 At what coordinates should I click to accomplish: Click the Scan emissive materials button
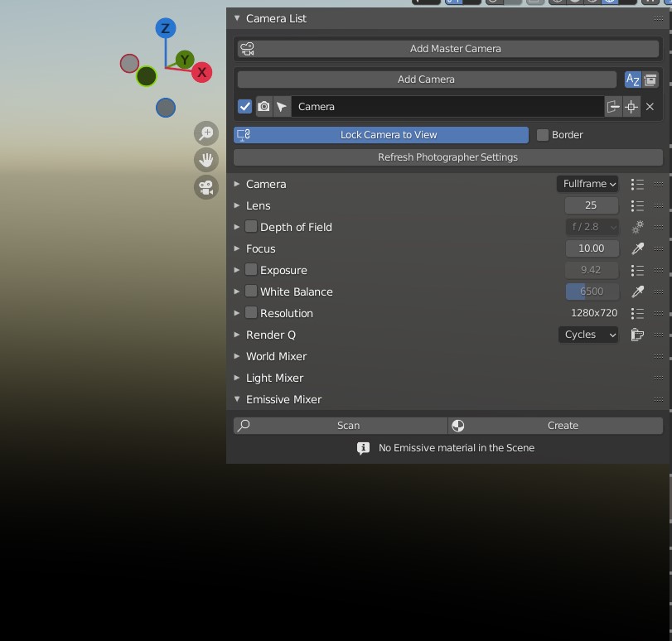click(341, 426)
